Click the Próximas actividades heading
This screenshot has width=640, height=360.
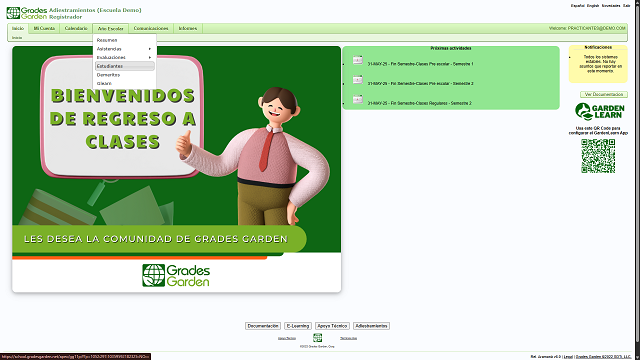[451, 48]
